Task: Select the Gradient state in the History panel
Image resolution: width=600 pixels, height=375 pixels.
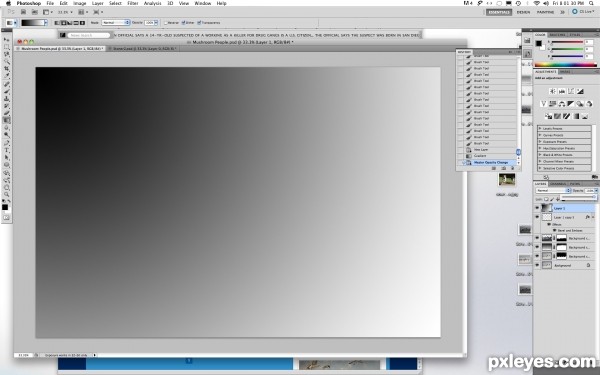Action: click(x=489, y=156)
